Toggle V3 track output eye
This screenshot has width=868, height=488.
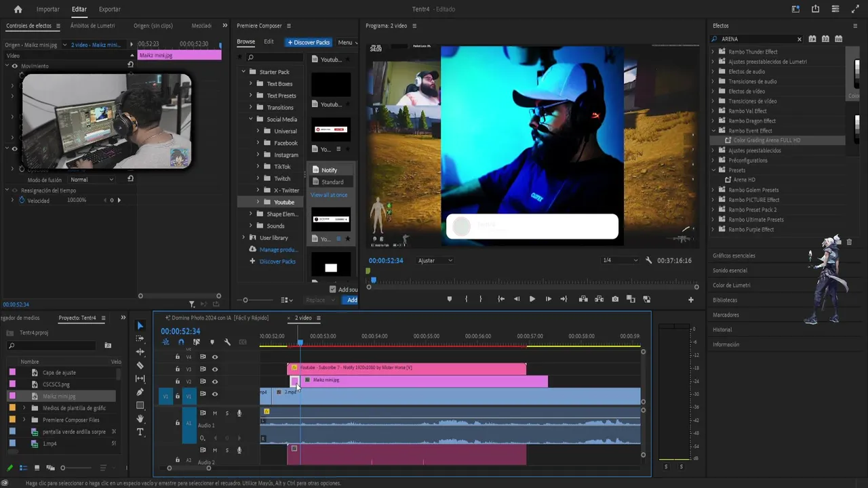coord(215,369)
